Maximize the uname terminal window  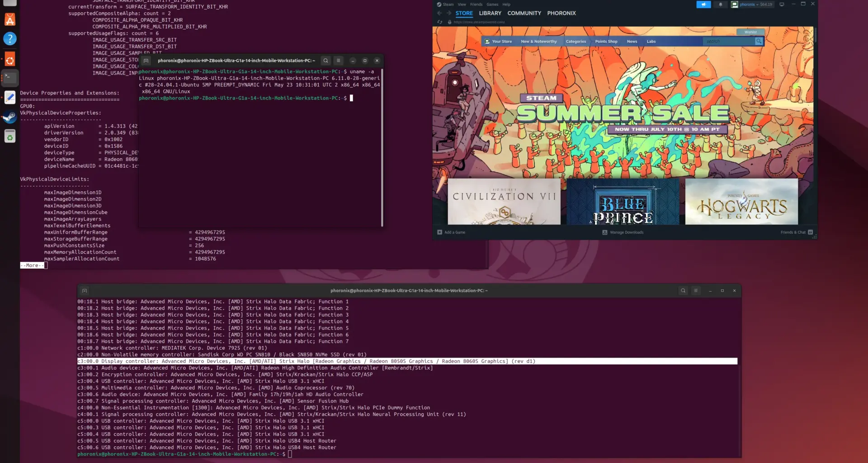point(365,61)
